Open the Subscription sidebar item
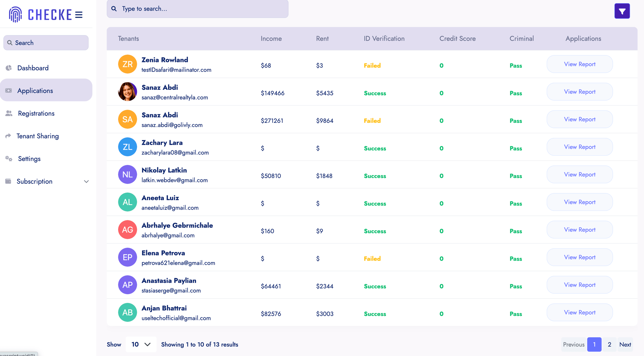The height and width of the screenshot is (356, 644). pyautogui.click(x=46, y=181)
